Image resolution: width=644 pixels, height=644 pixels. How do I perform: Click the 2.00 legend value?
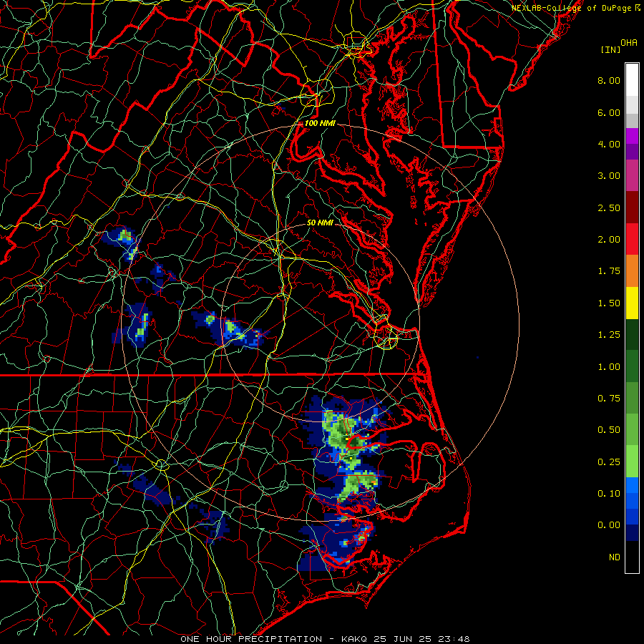(609, 240)
